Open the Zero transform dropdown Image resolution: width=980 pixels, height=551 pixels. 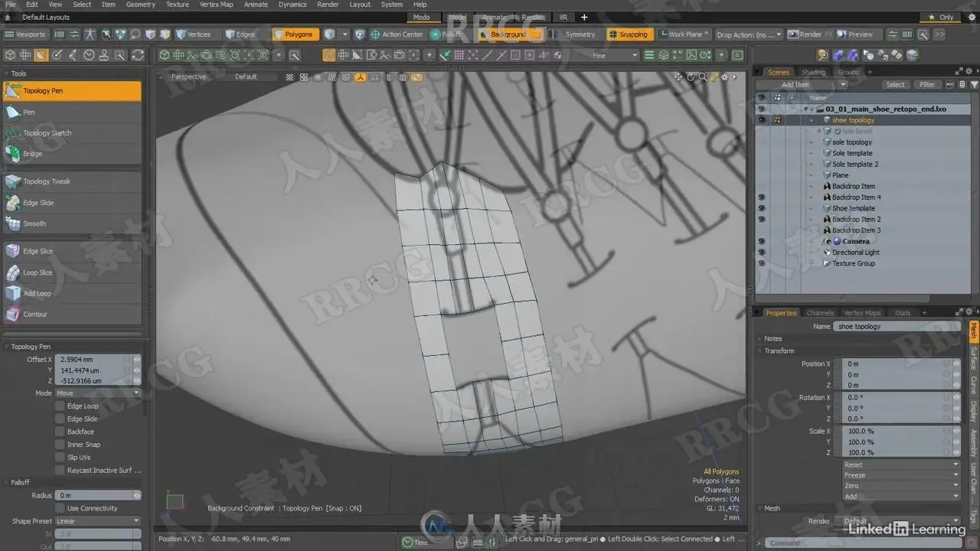[x=901, y=486]
